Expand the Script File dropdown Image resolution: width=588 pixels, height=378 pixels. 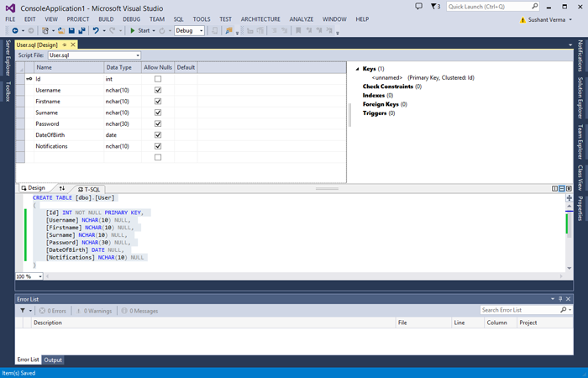(137, 55)
